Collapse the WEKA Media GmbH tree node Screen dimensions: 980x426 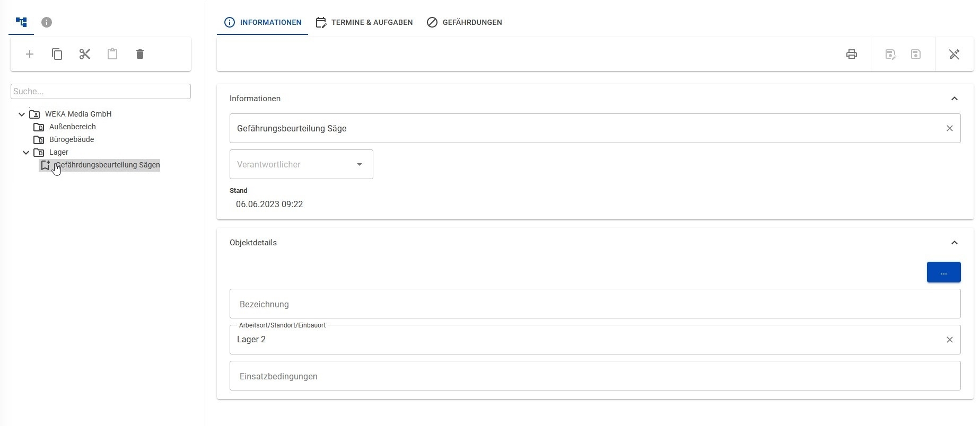(22, 114)
